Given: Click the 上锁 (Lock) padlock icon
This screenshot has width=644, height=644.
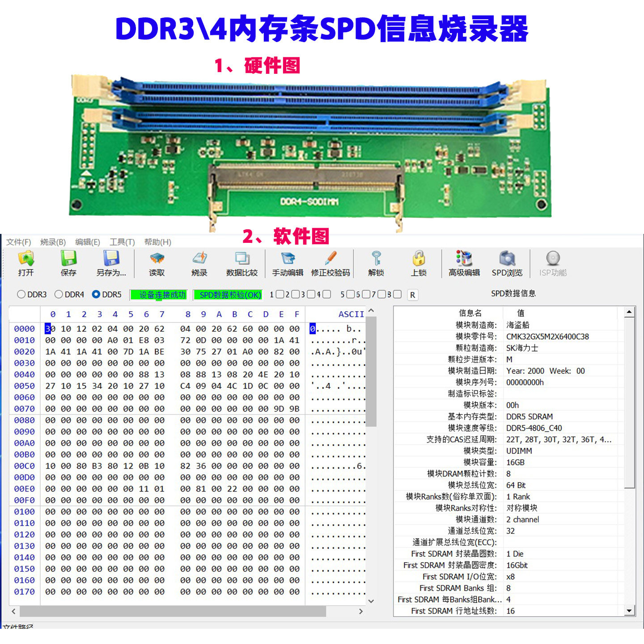Looking at the screenshot, I should pos(419,258).
